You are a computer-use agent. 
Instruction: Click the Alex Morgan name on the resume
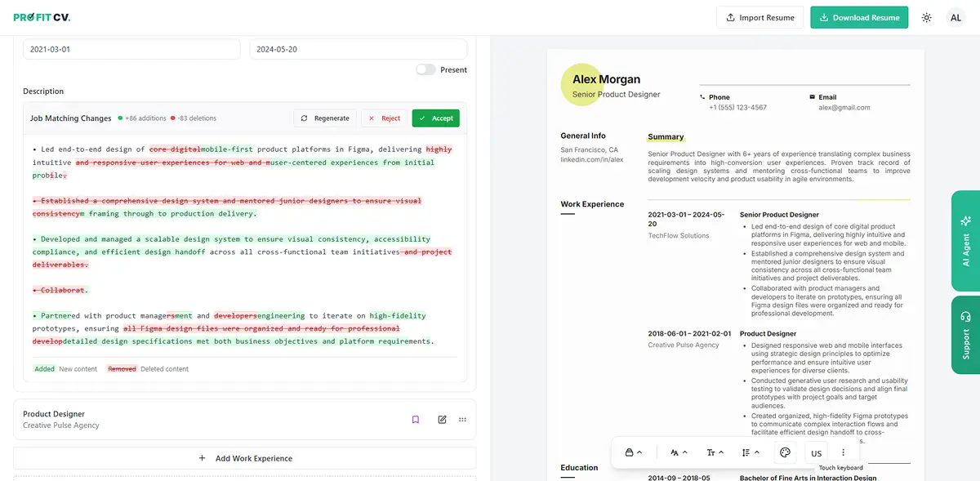click(x=606, y=79)
